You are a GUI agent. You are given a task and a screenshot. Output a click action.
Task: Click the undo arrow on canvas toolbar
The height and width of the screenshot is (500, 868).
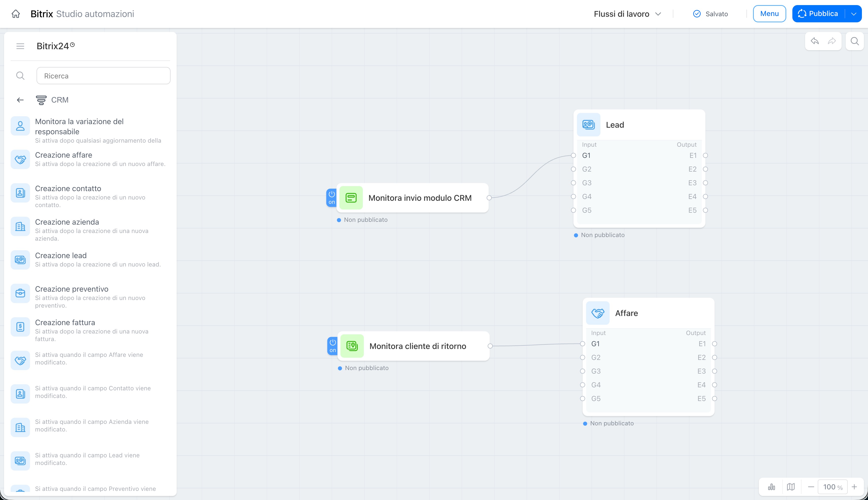coord(815,41)
